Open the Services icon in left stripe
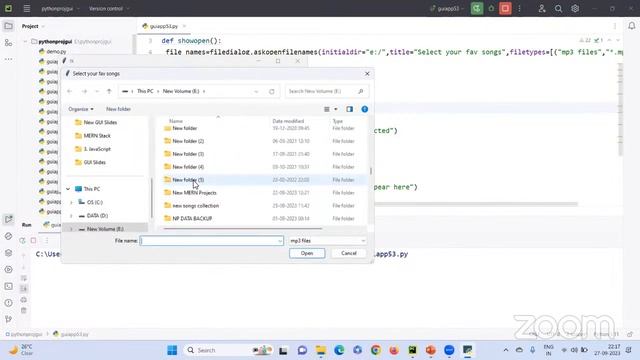Screen dimensions: 640x360 pyautogui.click(x=8, y=269)
